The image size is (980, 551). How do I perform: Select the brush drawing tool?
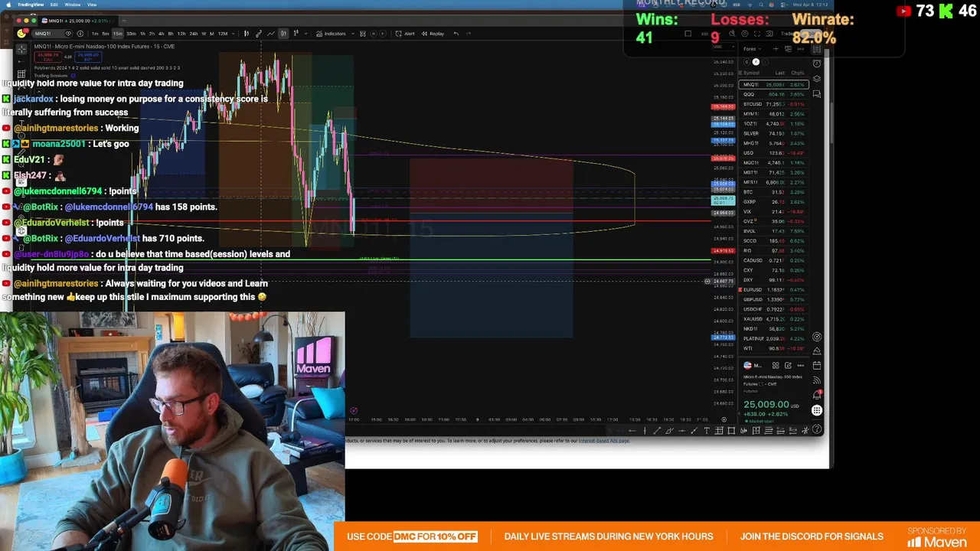click(x=669, y=431)
